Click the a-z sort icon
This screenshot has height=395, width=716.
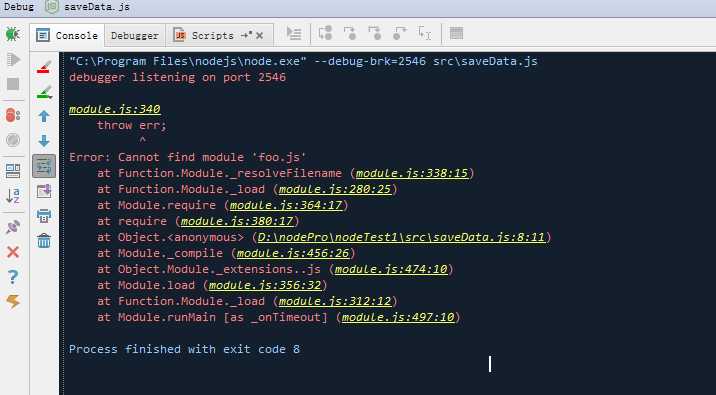click(x=13, y=196)
